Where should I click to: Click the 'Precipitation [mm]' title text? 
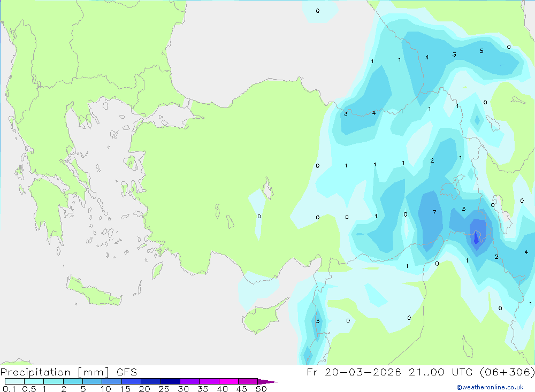tap(55, 372)
